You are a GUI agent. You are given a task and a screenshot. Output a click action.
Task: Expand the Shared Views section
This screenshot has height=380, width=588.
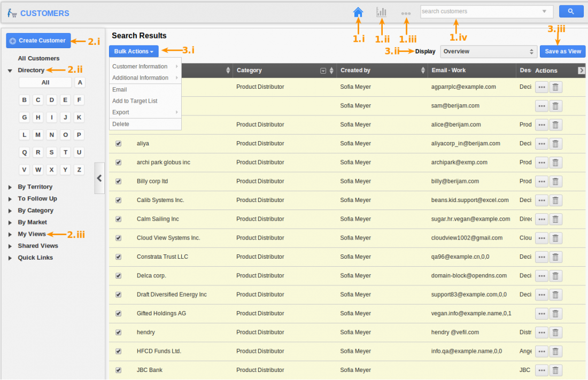(x=10, y=246)
